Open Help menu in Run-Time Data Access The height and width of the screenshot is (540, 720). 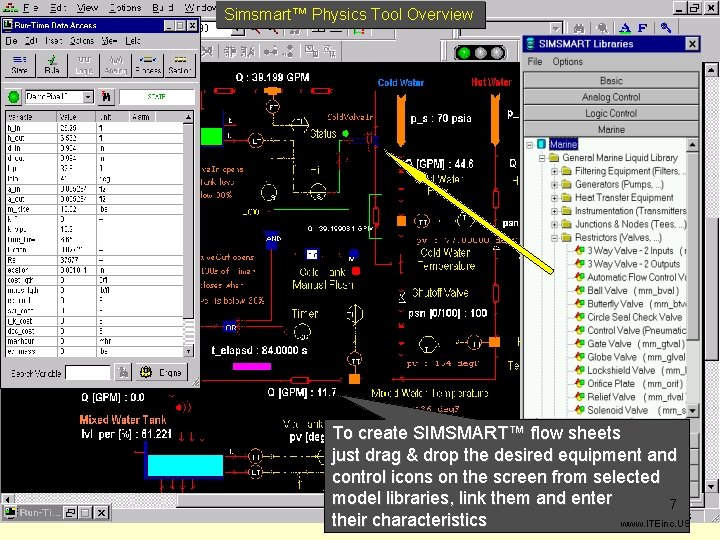(133, 41)
